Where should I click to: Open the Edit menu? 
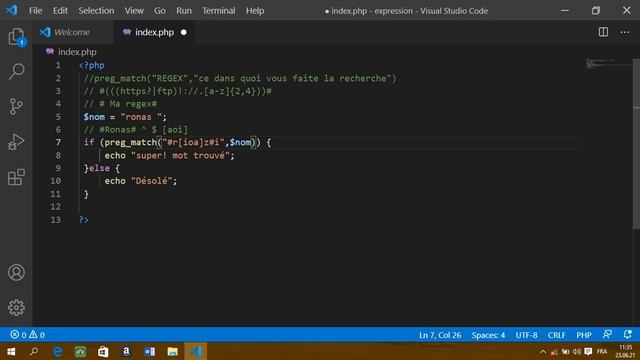[60, 11]
